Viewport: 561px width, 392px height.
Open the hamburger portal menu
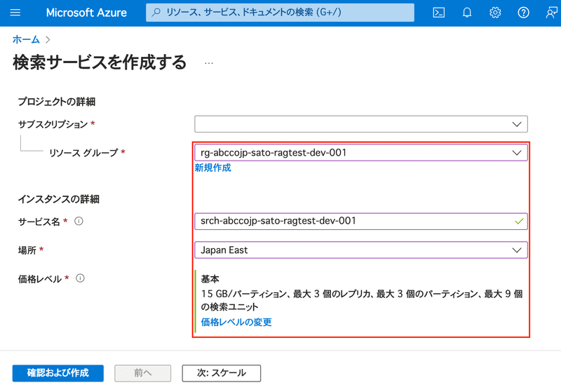coord(15,13)
